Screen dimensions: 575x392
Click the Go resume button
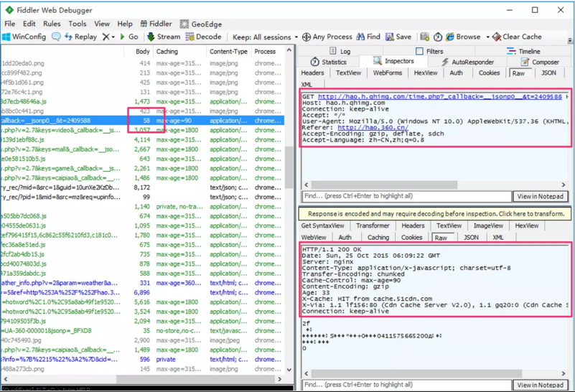point(128,37)
